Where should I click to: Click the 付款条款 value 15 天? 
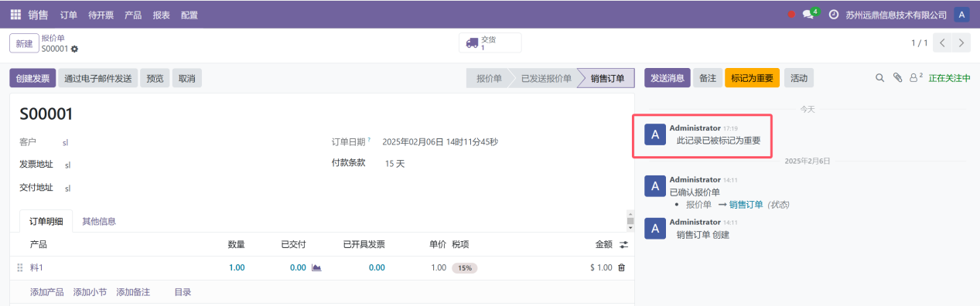coord(394,164)
